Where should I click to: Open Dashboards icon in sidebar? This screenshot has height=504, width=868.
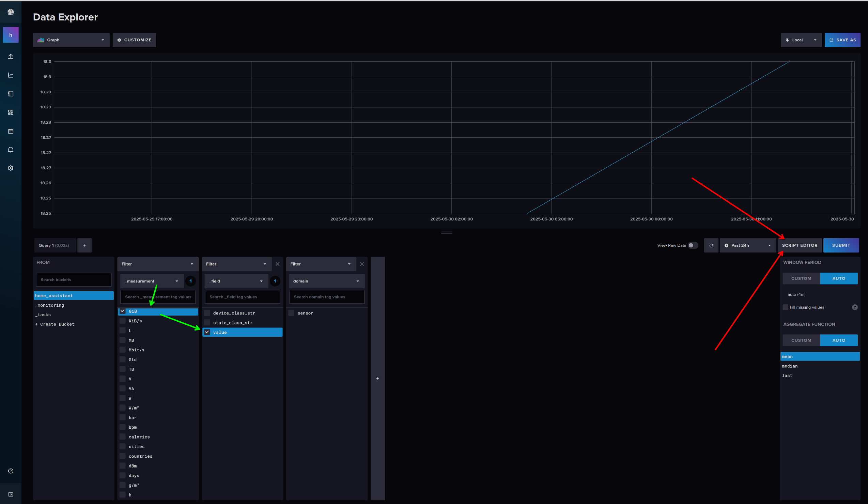point(11,112)
